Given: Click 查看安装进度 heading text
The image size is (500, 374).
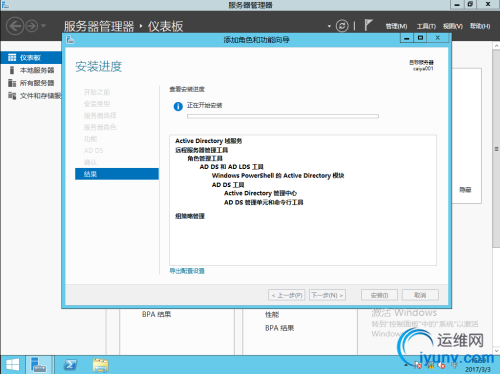Looking at the screenshot, I should (187, 89).
